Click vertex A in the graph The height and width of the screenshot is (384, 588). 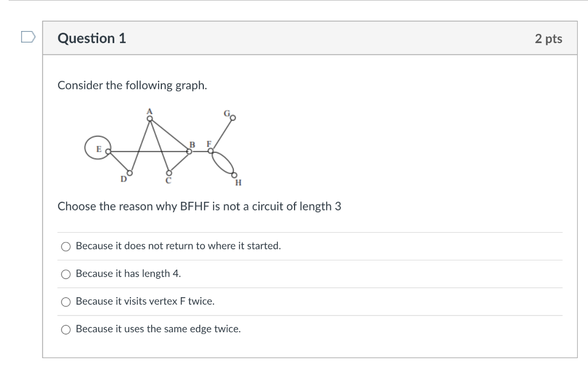coord(150,118)
